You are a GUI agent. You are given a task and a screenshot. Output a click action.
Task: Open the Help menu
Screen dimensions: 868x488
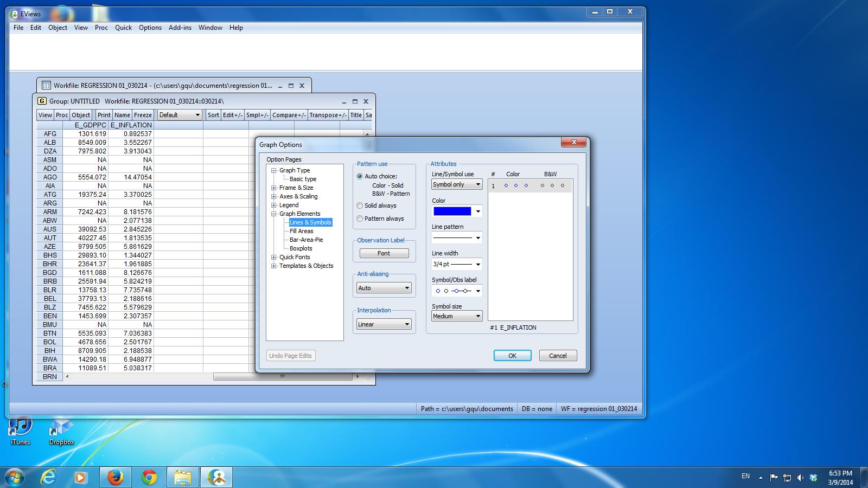[x=236, y=28]
